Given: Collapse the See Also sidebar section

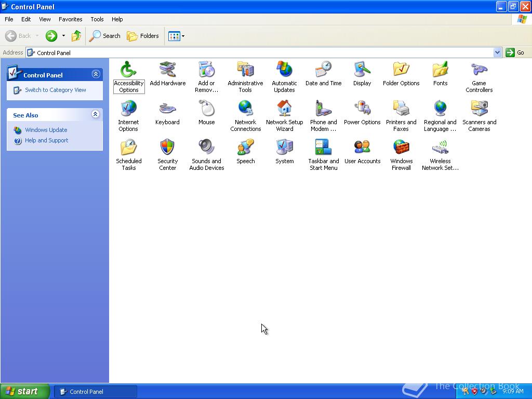Looking at the screenshot, I should point(96,114).
